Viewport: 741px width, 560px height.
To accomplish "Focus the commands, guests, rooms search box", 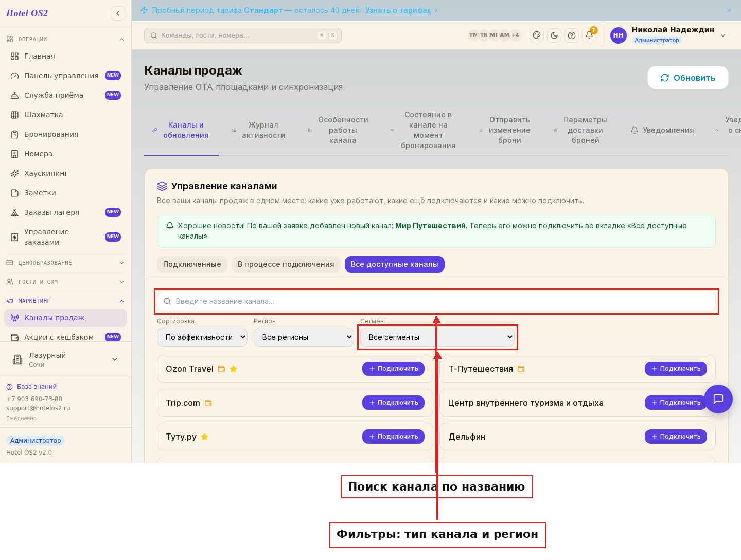I will pos(243,35).
